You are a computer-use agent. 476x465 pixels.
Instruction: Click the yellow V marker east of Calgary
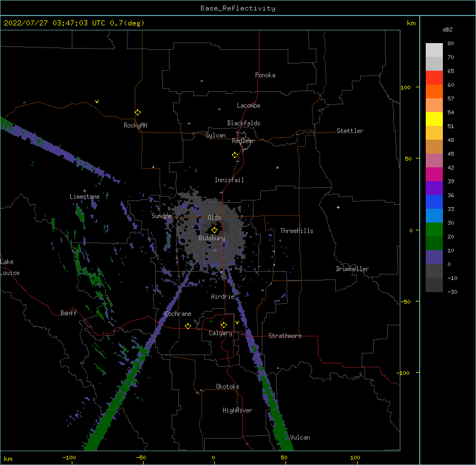point(237,323)
